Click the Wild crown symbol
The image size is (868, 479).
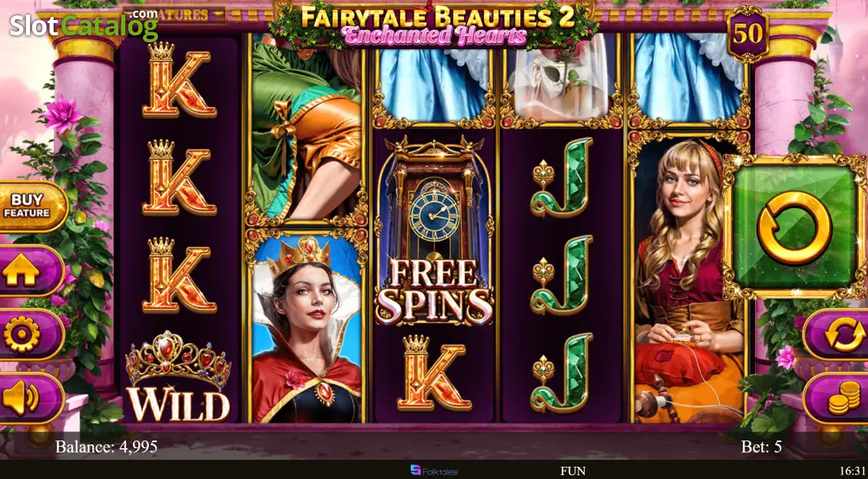pyautogui.click(x=178, y=377)
